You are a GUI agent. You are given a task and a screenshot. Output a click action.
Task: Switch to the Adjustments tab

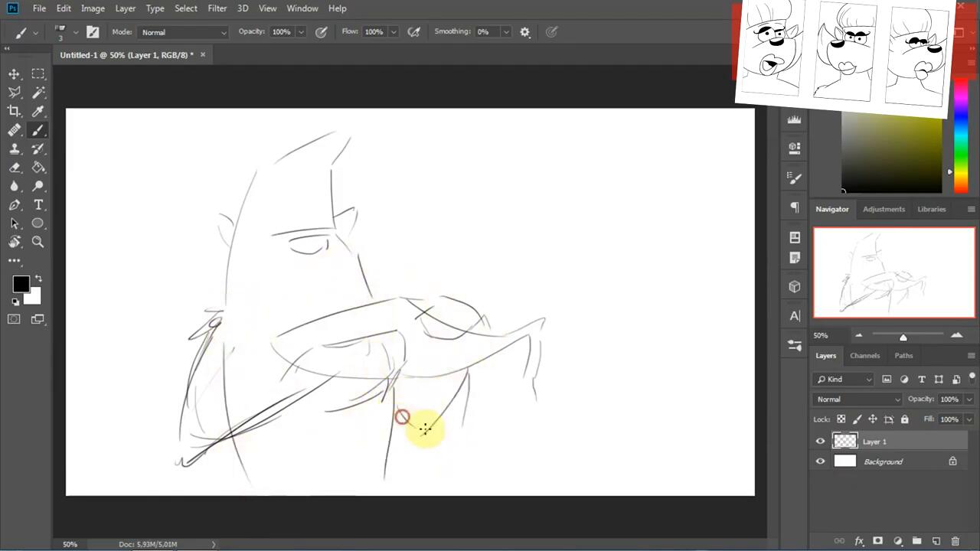click(884, 209)
